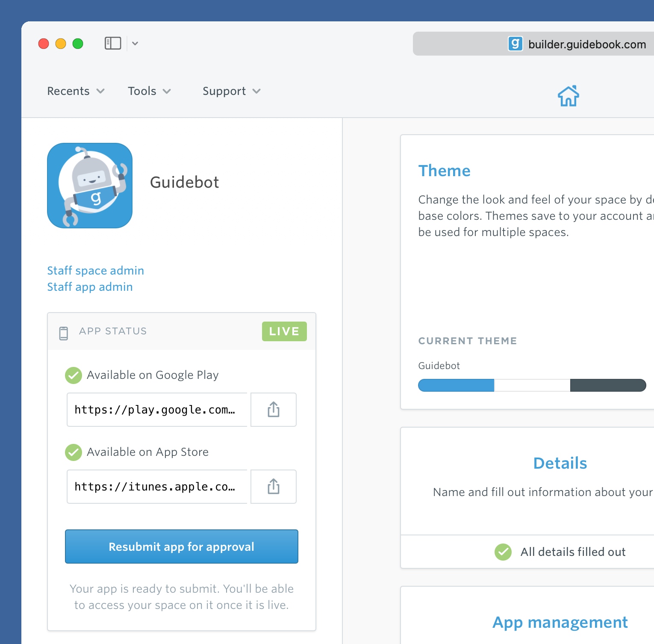The image size is (654, 644).
Task: Select the Google Play URL field
Action: tap(157, 410)
